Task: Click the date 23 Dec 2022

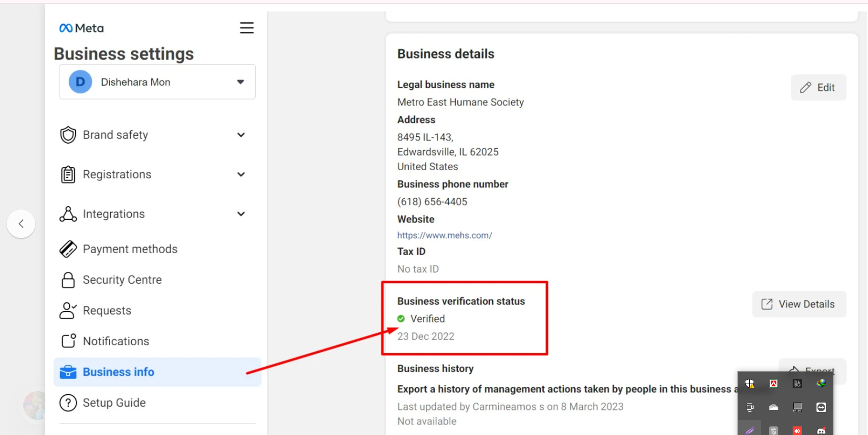Action: (426, 336)
